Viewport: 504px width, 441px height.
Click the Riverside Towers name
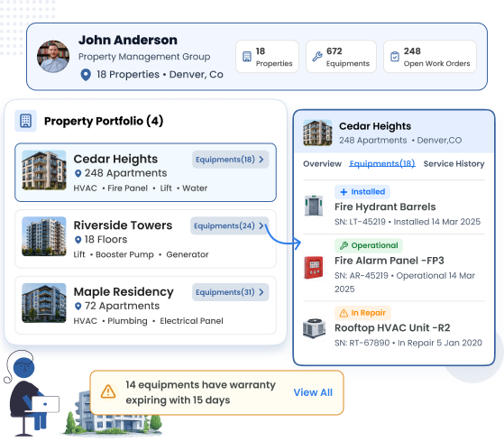pyautogui.click(x=123, y=225)
